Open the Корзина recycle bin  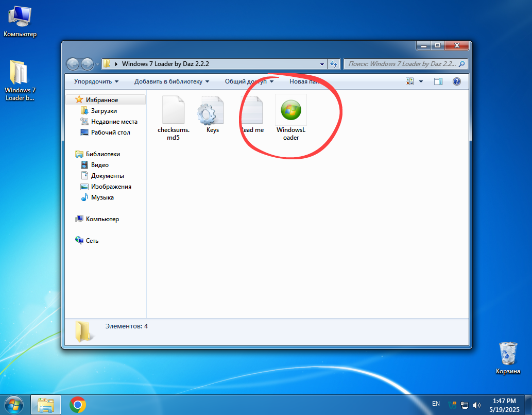(508, 354)
